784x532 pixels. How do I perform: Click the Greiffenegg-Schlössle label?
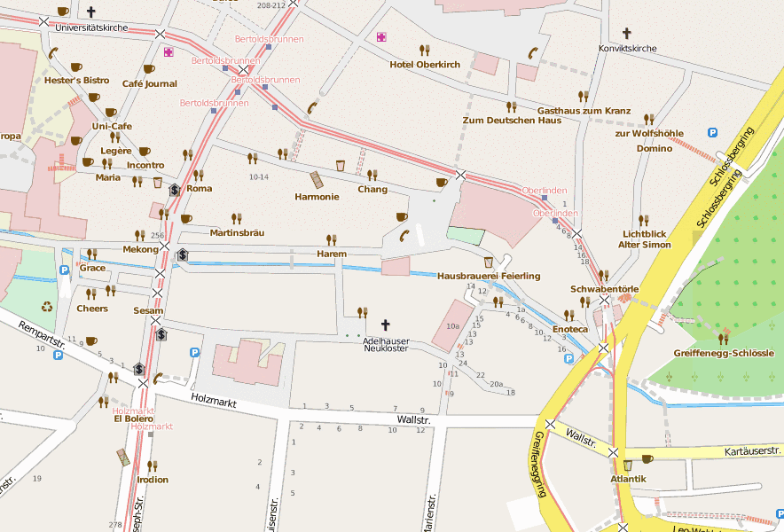point(724,353)
